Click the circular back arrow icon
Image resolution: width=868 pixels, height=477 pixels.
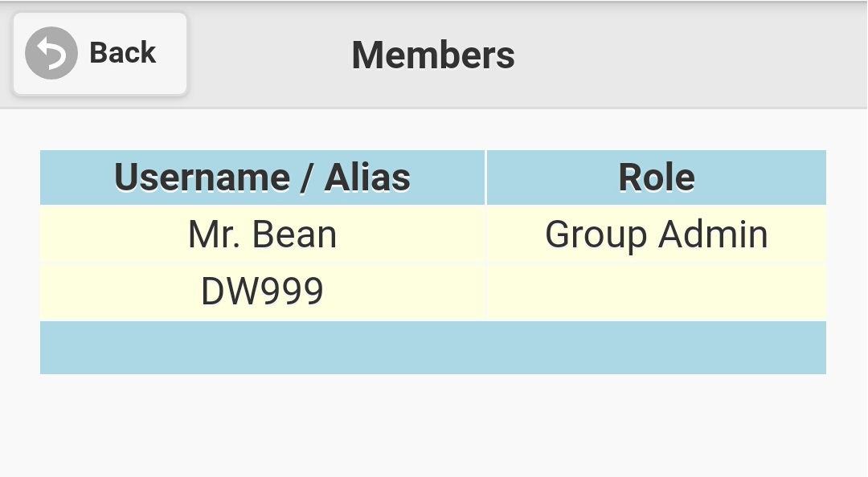click(x=51, y=53)
